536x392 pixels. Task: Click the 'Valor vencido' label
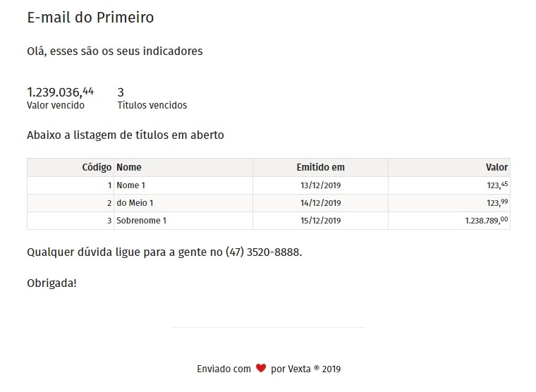(56, 106)
